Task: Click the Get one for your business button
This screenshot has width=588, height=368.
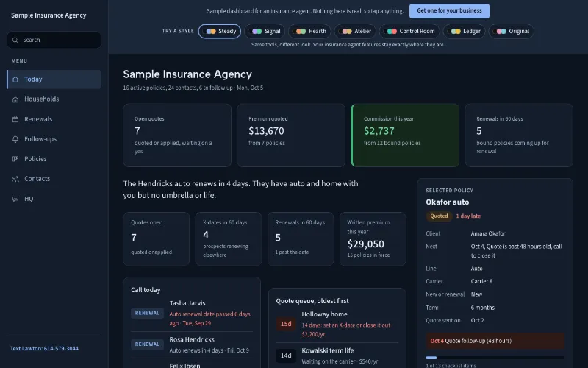Action: pos(449,11)
